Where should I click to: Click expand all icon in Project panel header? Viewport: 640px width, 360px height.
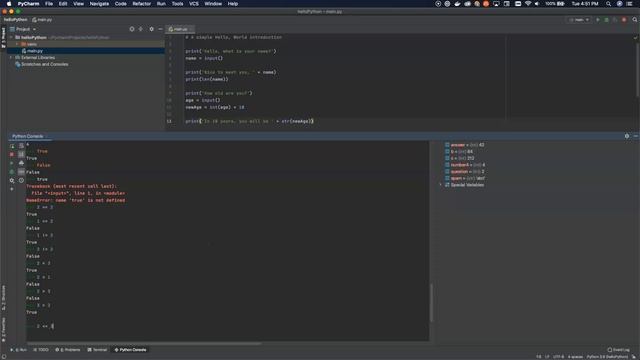click(x=141, y=29)
